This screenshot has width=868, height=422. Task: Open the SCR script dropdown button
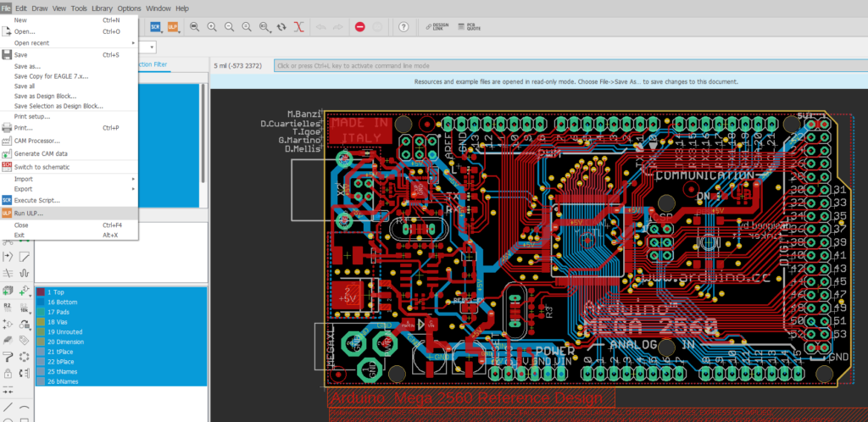tap(156, 27)
